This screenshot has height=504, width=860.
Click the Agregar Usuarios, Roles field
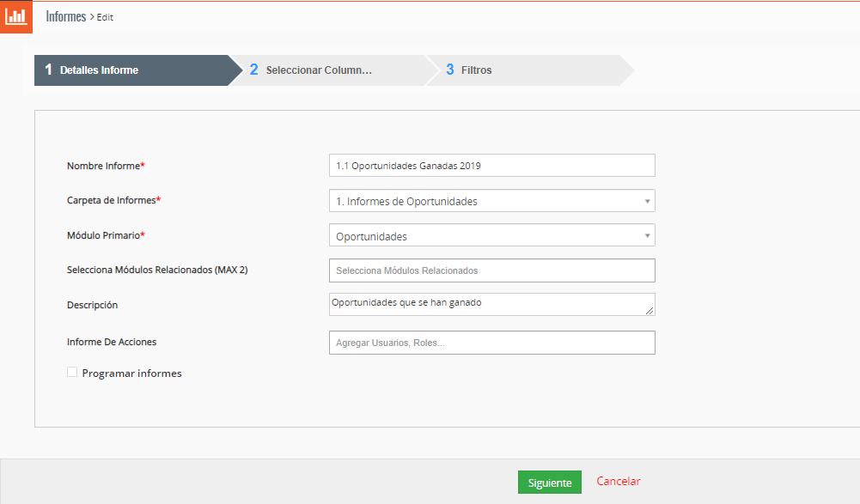click(491, 343)
